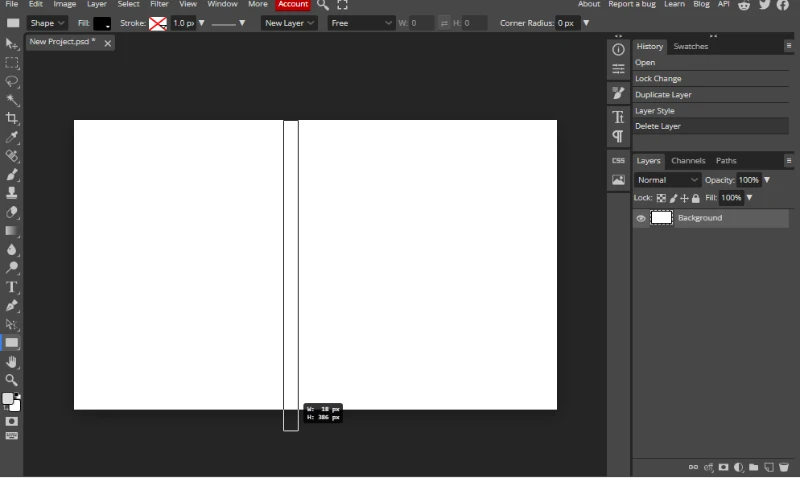Select the Path Select tool
This screenshot has width=800, height=478.
[11, 324]
